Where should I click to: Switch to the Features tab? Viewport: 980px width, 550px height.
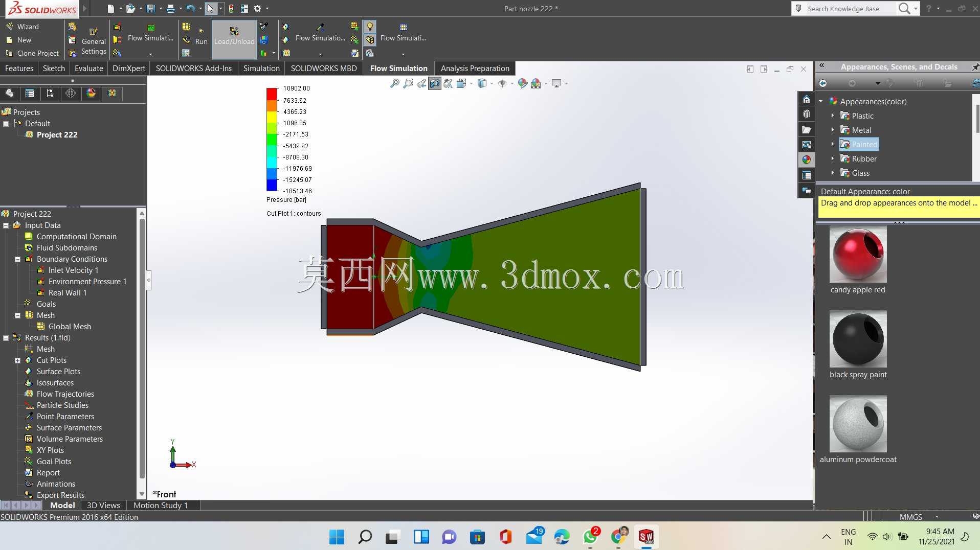pos(19,68)
